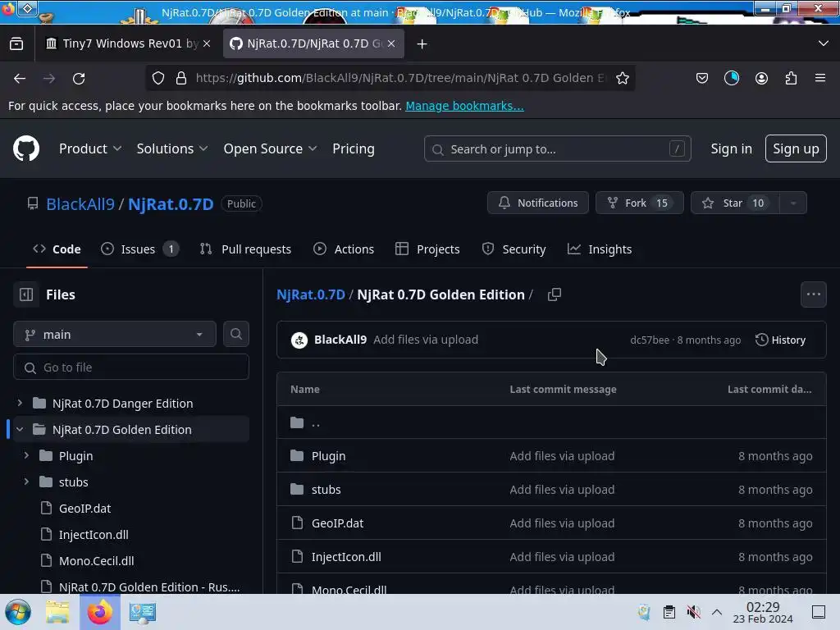Expand the Solutions menu
This screenshot has height=630, width=840.
tap(172, 148)
